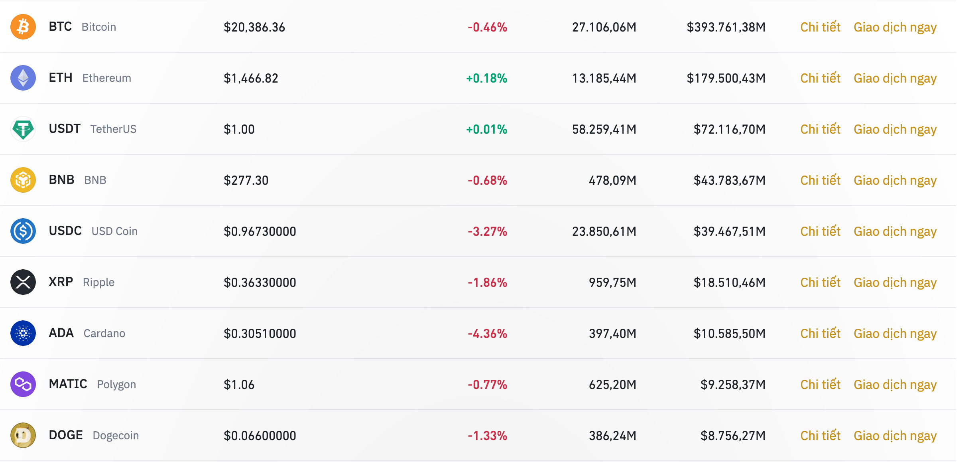The width and height of the screenshot is (980, 462).
Task: Click Giao dịch ngay for BTC
Action: [895, 28]
